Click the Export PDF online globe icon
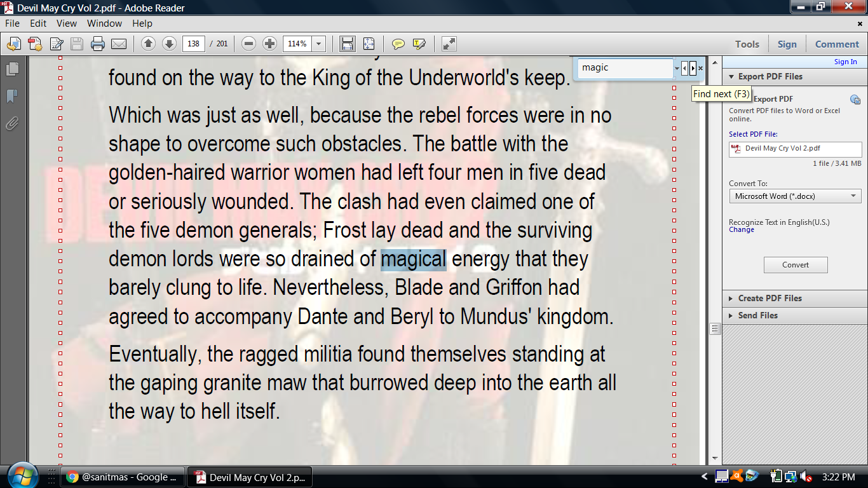The image size is (868, 488). click(x=855, y=99)
